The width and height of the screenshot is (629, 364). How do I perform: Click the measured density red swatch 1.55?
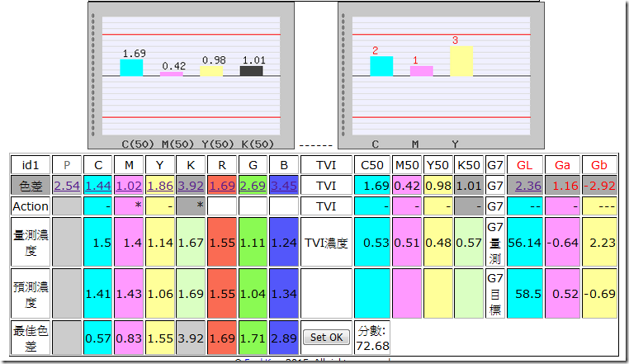pyautogui.click(x=222, y=242)
